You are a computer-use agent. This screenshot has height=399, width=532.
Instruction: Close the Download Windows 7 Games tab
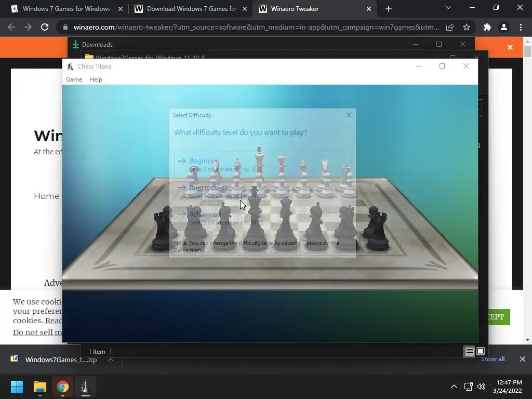point(245,9)
